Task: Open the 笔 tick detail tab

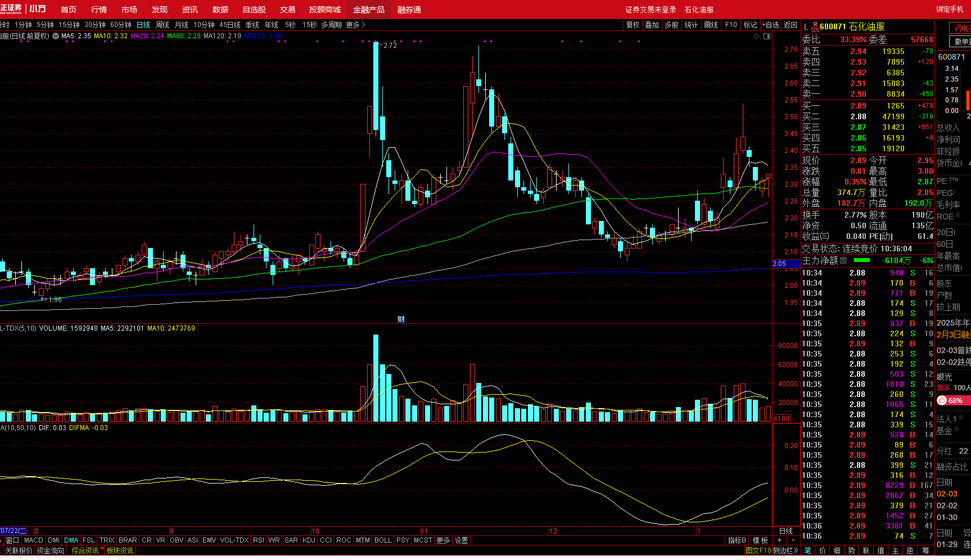Action: pyautogui.click(x=808, y=550)
